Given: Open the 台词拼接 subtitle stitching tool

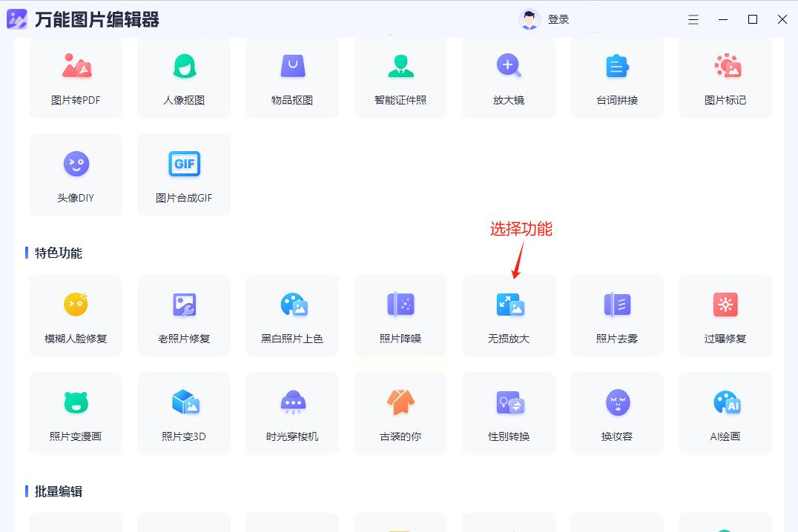Looking at the screenshot, I should pos(617,77).
